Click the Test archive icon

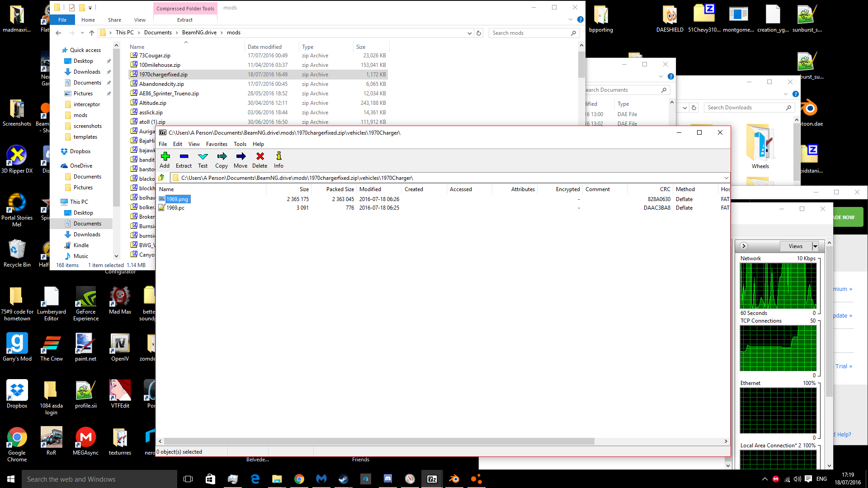click(203, 156)
